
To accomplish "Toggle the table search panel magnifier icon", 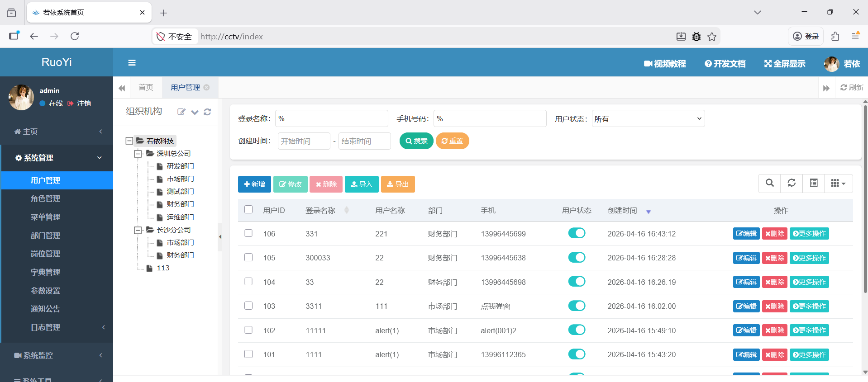I will pos(769,183).
